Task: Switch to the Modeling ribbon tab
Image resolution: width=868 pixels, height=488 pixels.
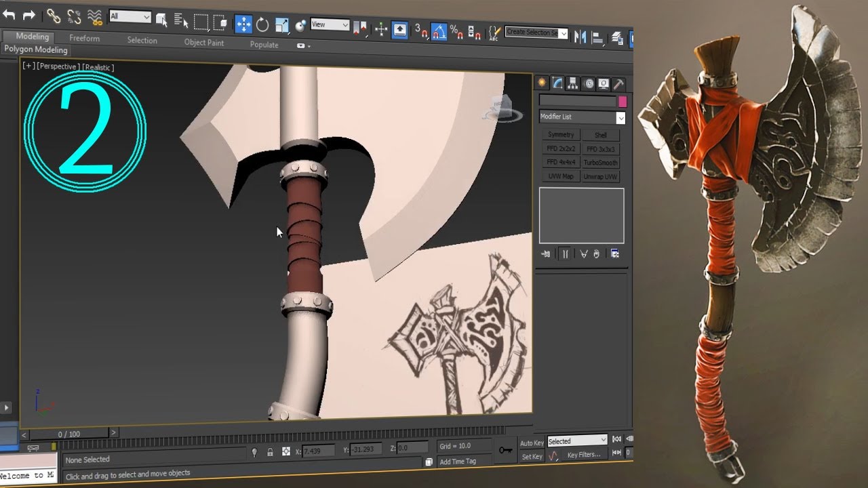Action: (33, 37)
